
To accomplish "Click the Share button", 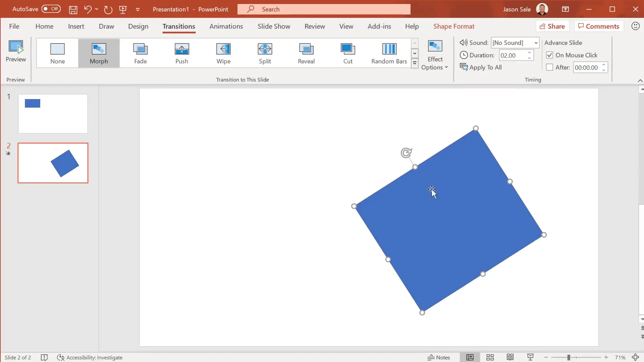I will pyautogui.click(x=552, y=26).
